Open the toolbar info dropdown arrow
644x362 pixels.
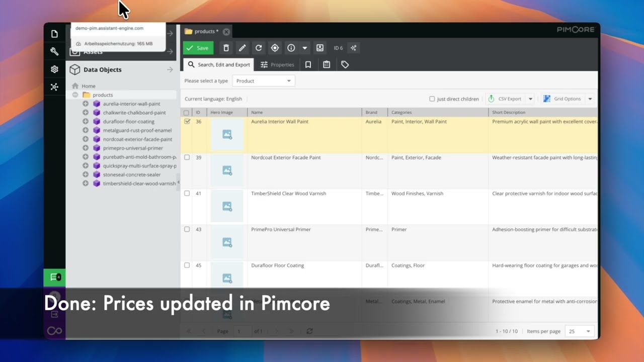coord(304,48)
